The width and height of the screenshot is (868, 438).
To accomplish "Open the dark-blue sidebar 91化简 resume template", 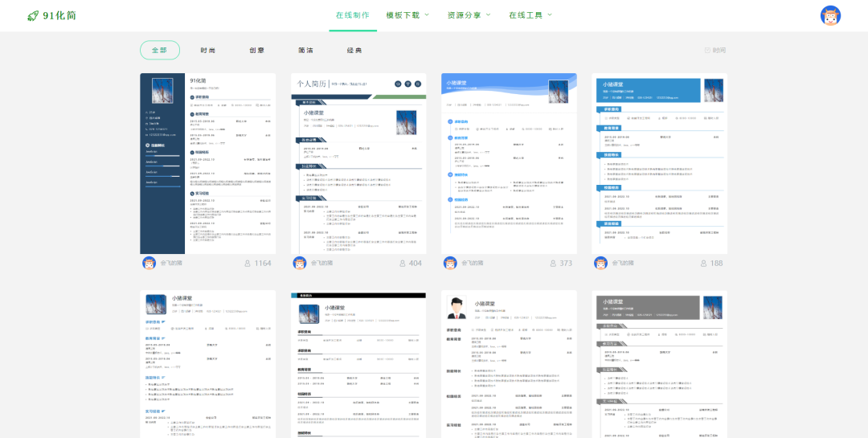I will [x=207, y=163].
